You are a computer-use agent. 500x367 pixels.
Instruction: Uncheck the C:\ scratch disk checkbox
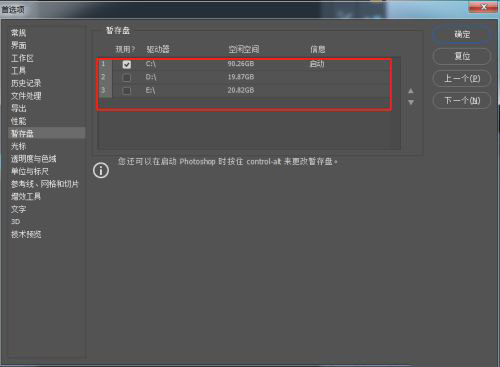coord(127,64)
